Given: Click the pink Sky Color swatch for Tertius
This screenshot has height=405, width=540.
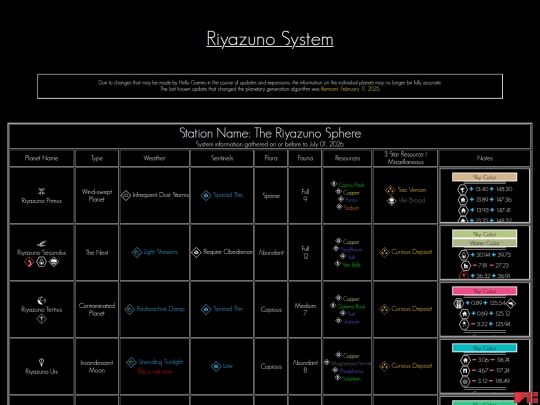Looking at the screenshot, I should pyautogui.click(x=484, y=291).
